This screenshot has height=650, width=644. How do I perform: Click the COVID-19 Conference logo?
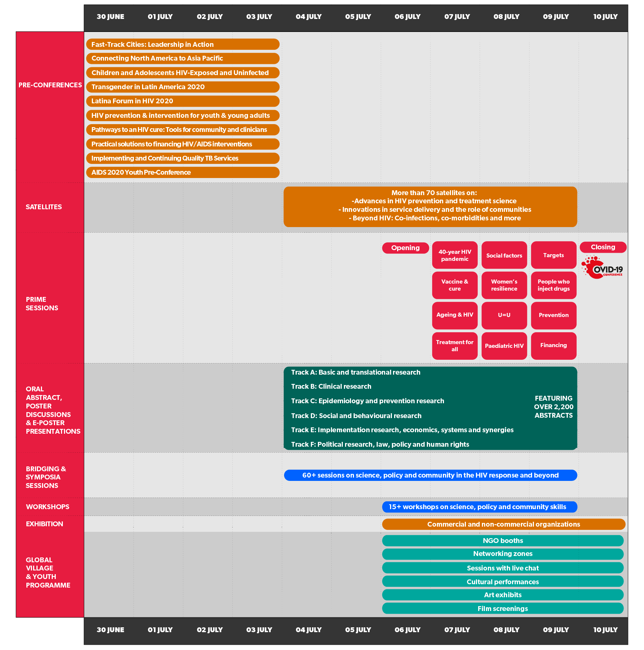[602, 268]
